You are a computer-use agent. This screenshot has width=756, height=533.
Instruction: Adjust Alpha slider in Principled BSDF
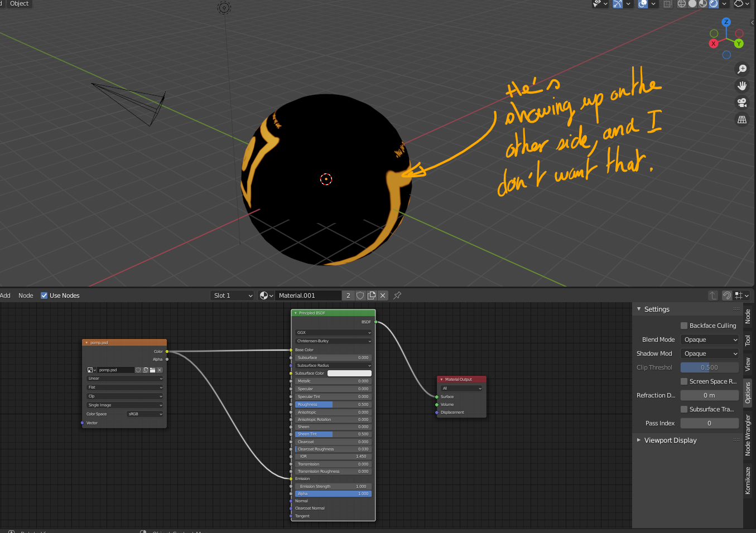pyautogui.click(x=333, y=493)
